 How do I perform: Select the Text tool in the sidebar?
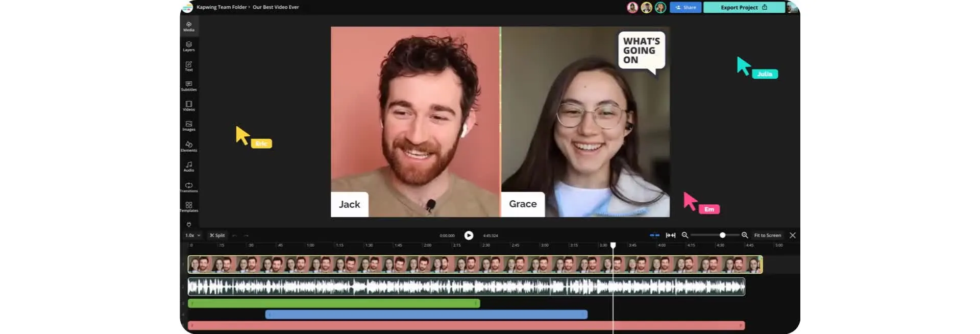[x=189, y=66]
